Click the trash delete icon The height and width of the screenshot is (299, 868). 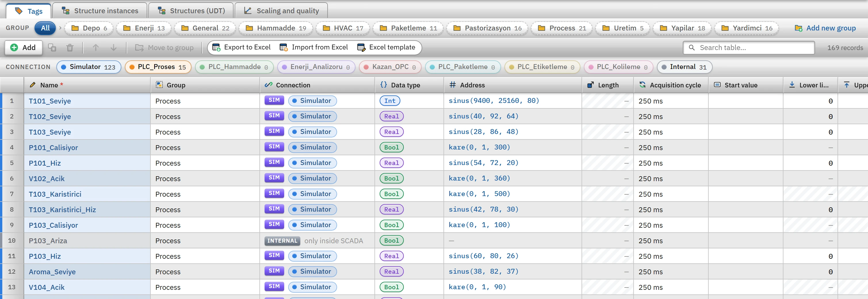pyautogui.click(x=70, y=47)
